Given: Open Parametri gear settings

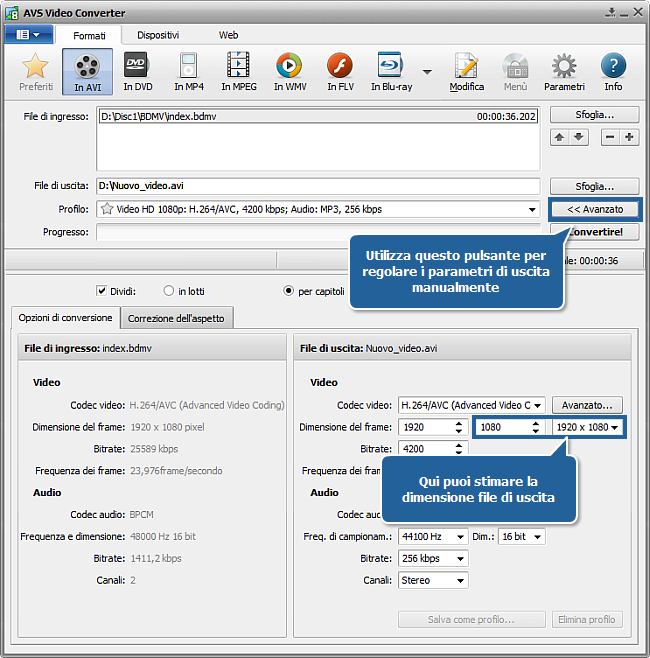Looking at the screenshot, I should pyautogui.click(x=564, y=72).
